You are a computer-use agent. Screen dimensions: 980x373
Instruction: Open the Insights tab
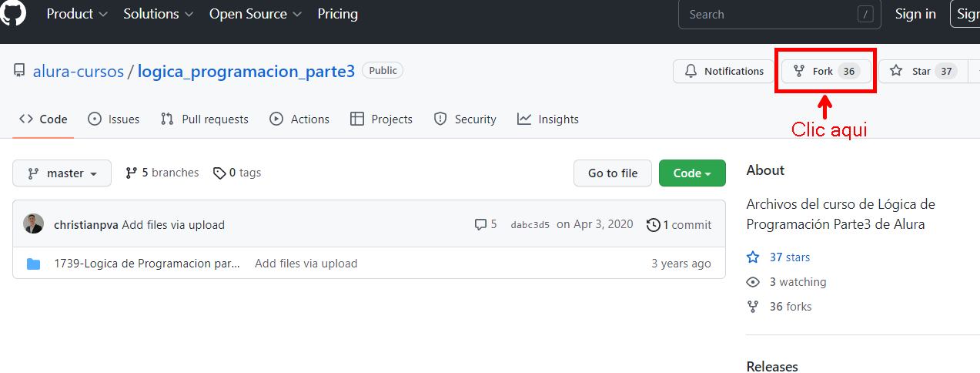coord(548,119)
